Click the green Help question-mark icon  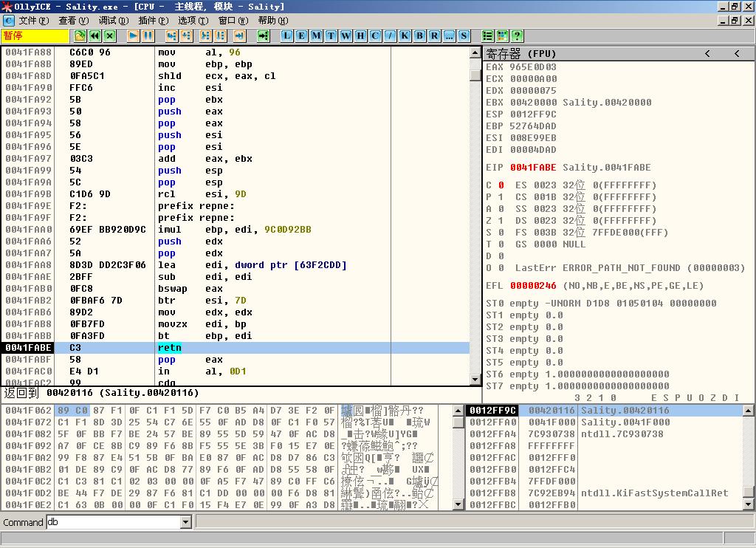(517, 35)
